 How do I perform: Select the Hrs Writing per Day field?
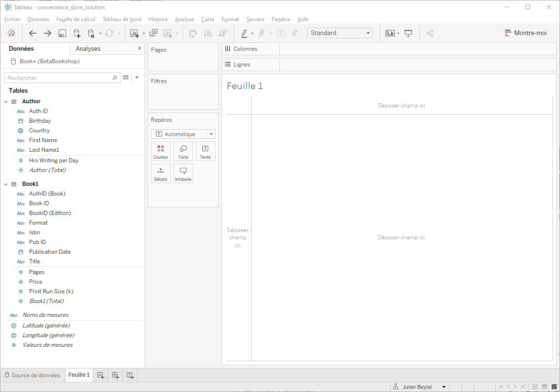[x=54, y=160]
